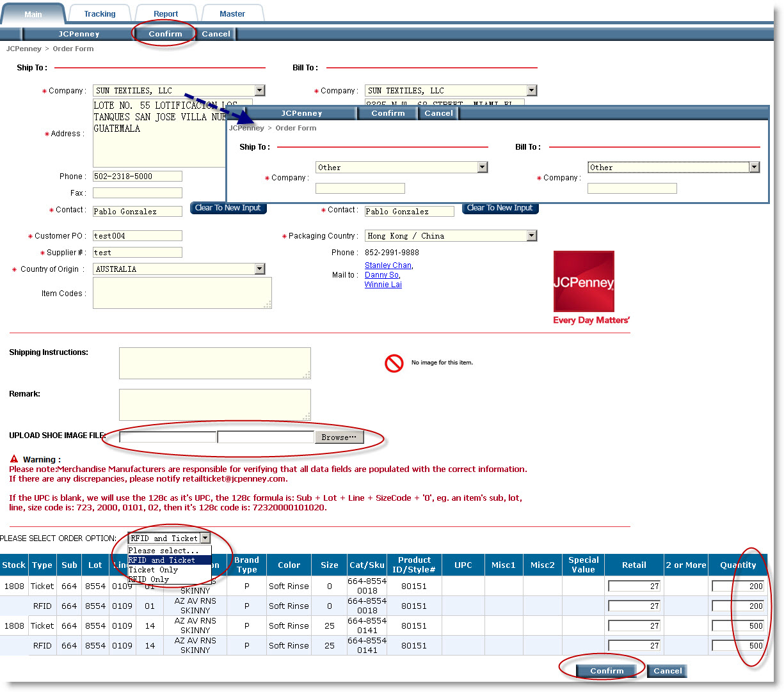Click the Bill To Contact field
Image resolution: width=784 pixels, height=692 pixels.
click(x=410, y=211)
